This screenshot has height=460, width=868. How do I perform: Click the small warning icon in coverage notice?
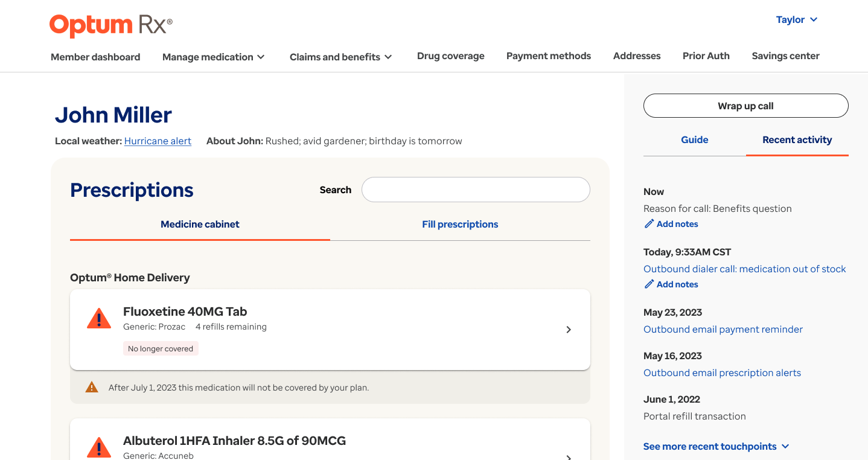coord(92,388)
